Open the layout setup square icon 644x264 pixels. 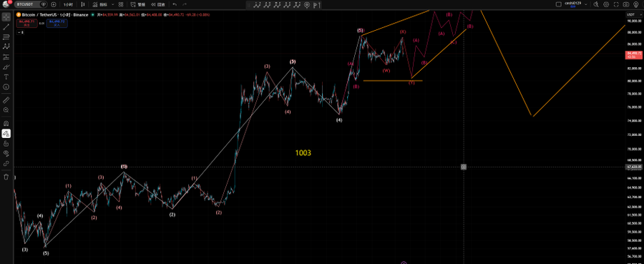(x=558, y=4)
